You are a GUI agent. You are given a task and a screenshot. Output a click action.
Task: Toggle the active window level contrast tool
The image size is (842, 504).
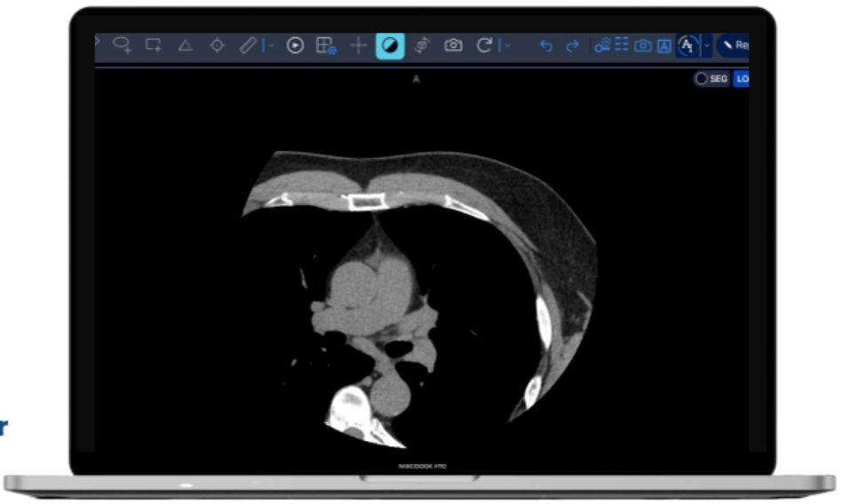click(390, 45)
